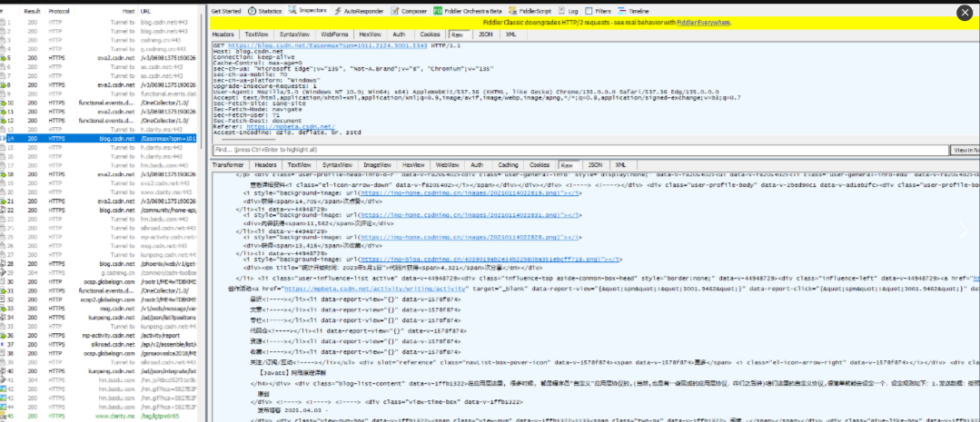Select the response WebView tab
The image size is (980, 422).
(x=447, y=165)
